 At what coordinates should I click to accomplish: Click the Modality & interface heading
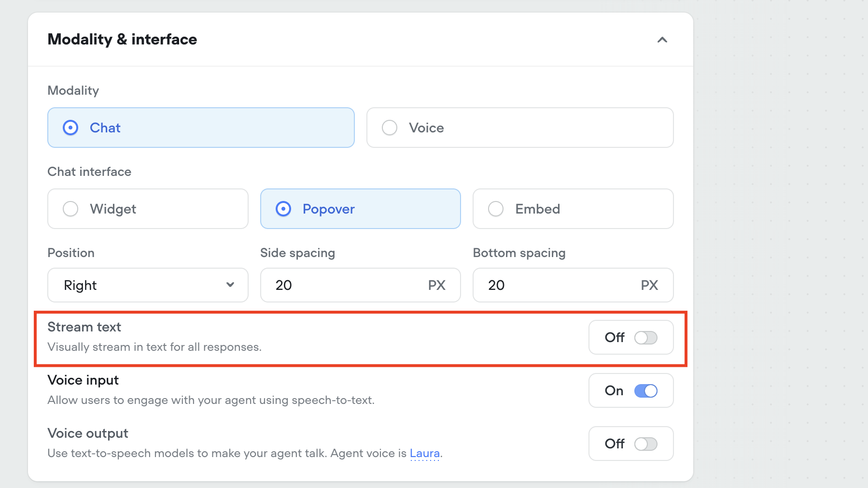(x=122, y=39)
